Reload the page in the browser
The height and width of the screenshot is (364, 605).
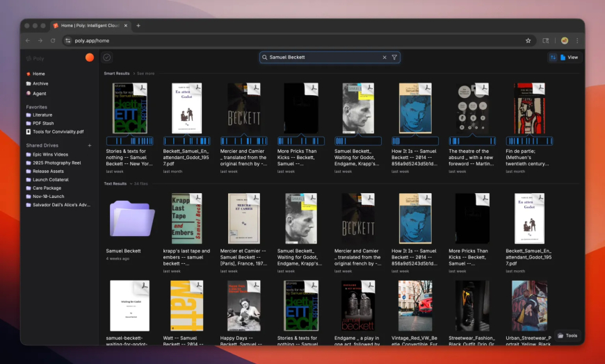[53, 41]
